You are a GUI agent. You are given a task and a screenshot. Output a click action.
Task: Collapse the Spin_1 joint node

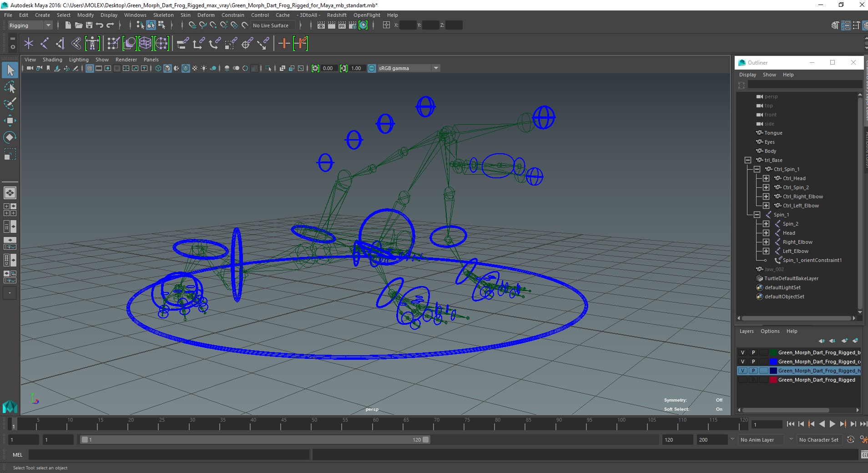757,215
